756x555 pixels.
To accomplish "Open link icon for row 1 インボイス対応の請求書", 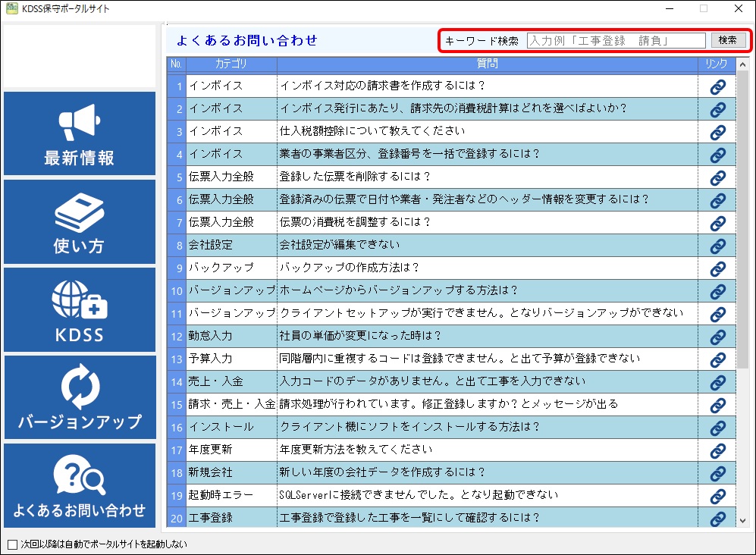I will pyautogui.click(x=717, y=86).
